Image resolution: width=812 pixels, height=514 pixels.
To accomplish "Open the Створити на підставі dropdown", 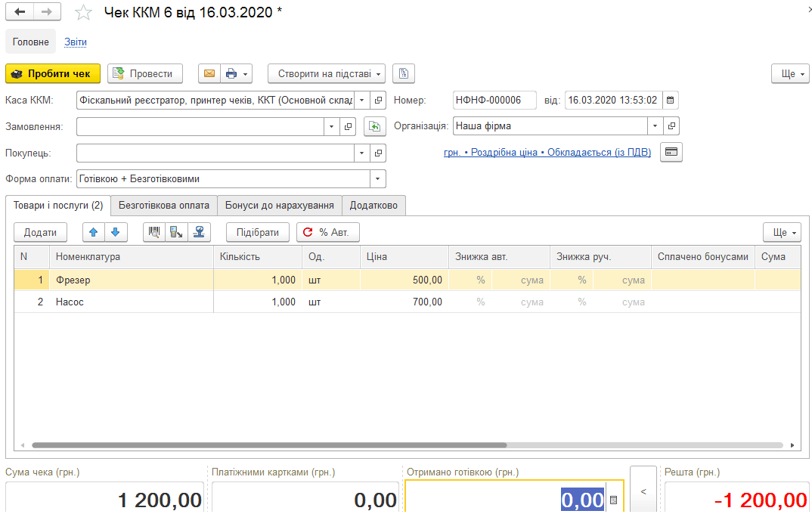I will 327,73.
